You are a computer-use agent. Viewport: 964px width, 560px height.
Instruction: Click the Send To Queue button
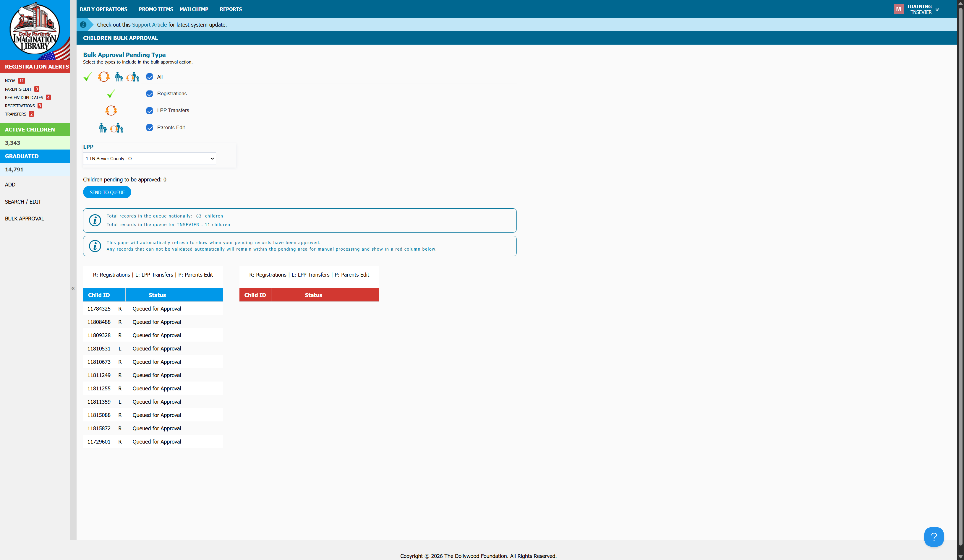[x=107, y=192]
